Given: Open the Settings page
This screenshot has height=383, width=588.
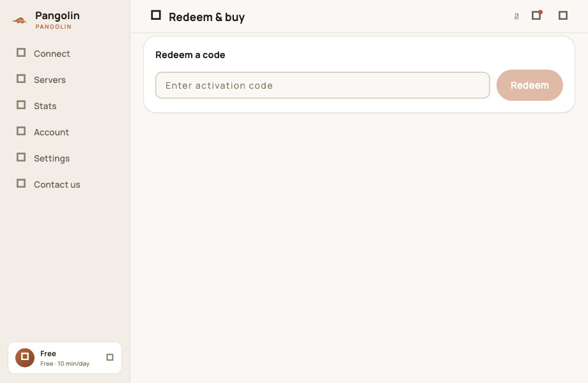Looking at the screenshot, I should coord(51,158).
